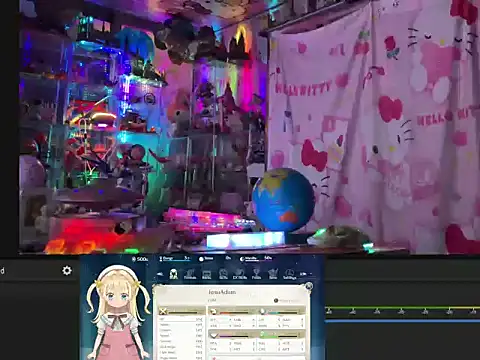Open the Relics tab in game menu
This screenshot has height=360, width=480.
tap(207, 274)
